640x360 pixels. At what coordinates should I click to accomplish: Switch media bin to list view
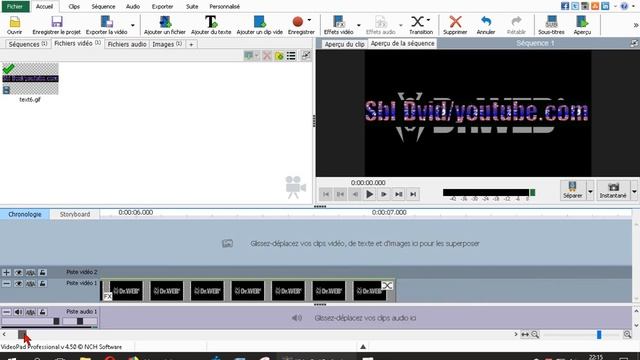click(291, 56)
